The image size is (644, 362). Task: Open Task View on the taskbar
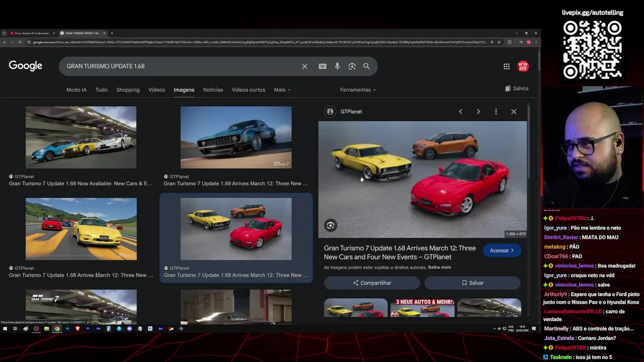(15, 329)
